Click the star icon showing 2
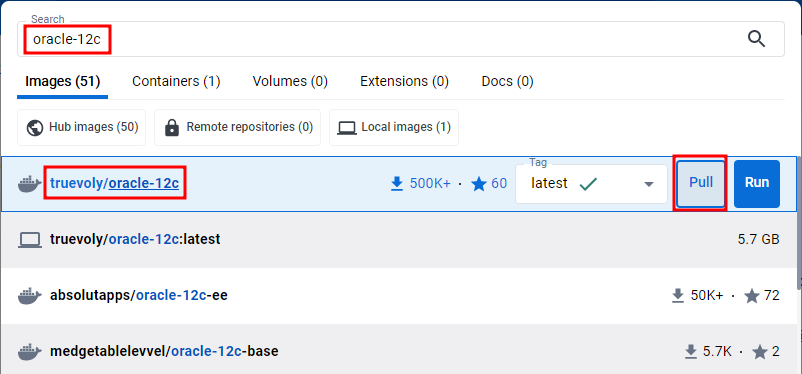The width and height of the screenshot is (802, 374). tap(760, 352)
